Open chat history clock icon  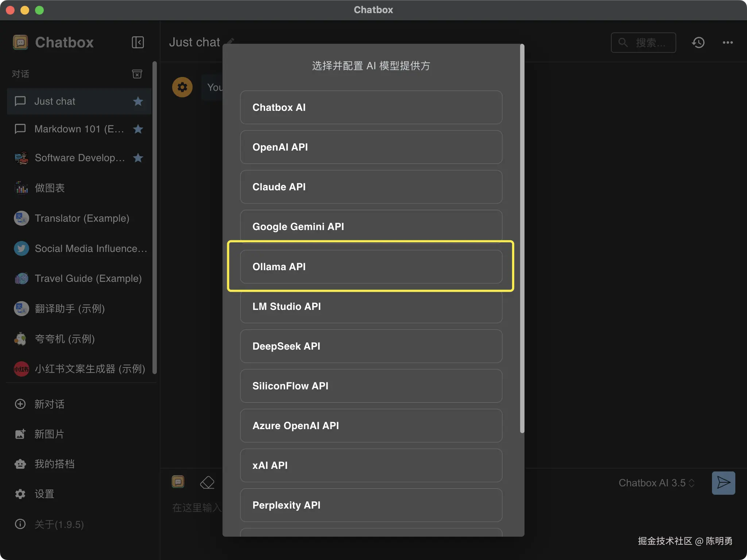(698, 43)
